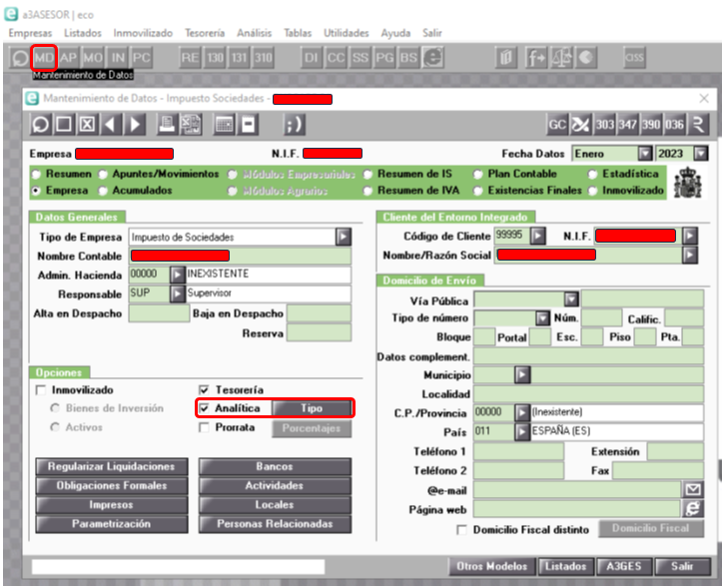Open Código de Cliente lookup arrow
724x588 pixels.
click(x=537, y=236)
